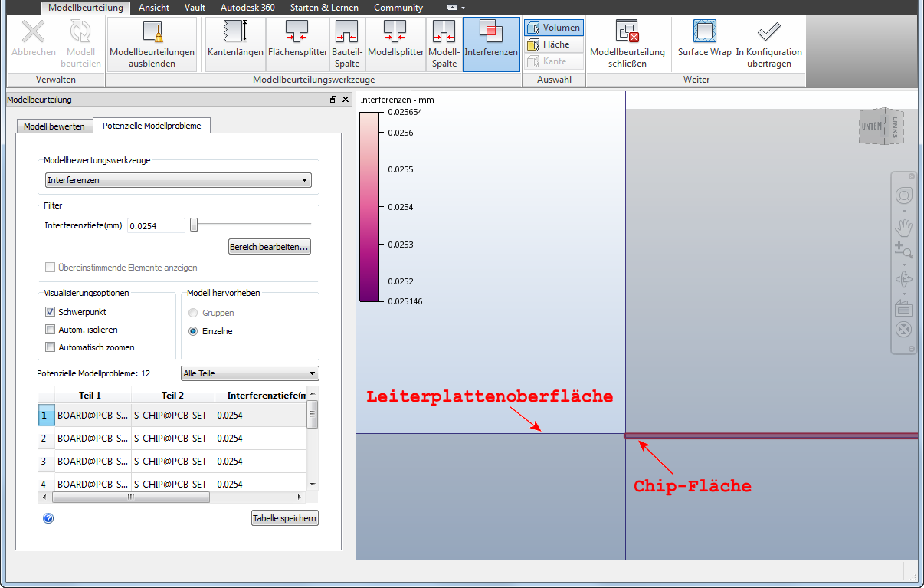
Task: Open the Modellbewertungswerkzeuge Interferenzen dropdown
Action: (x=178, y=180)
